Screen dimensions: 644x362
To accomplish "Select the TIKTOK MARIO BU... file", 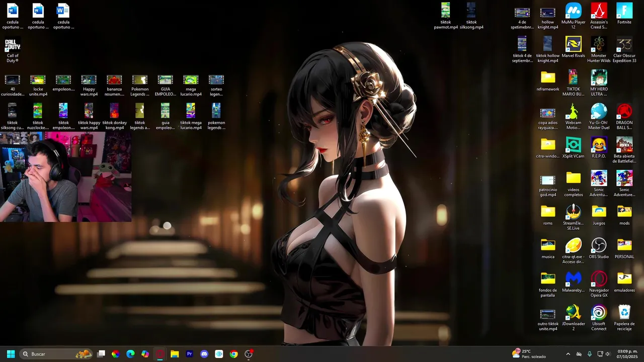I will [573, 83].
